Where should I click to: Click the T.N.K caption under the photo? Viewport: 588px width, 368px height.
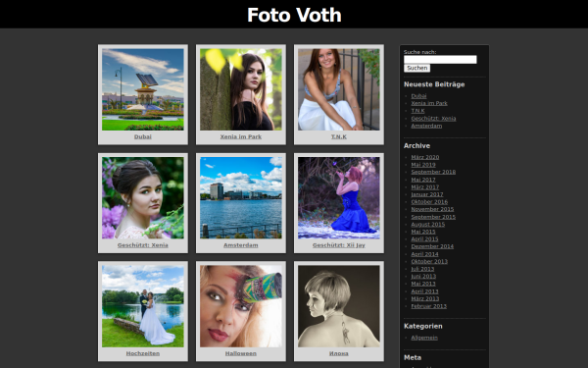(339, 136)
